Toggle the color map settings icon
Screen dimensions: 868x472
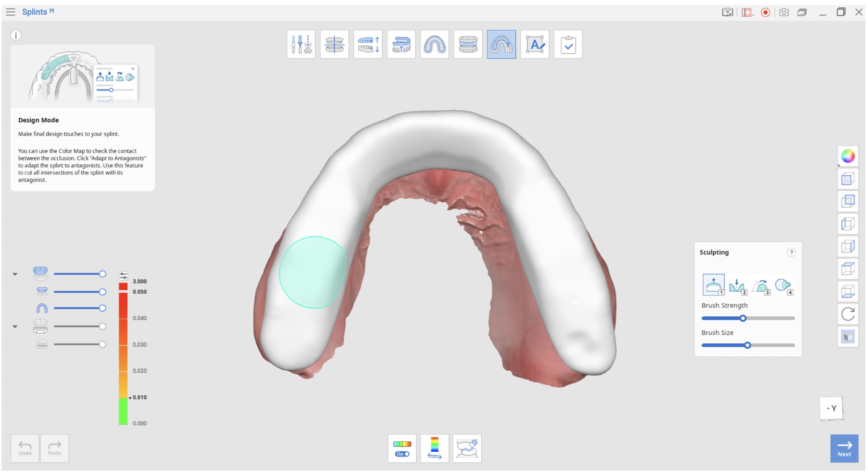[x=124, y=276]
